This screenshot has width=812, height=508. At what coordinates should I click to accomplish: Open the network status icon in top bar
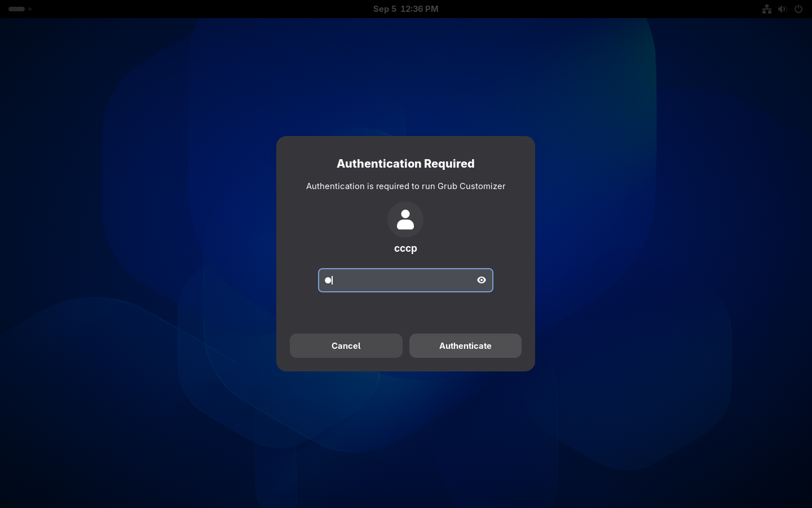coord(767,9)
